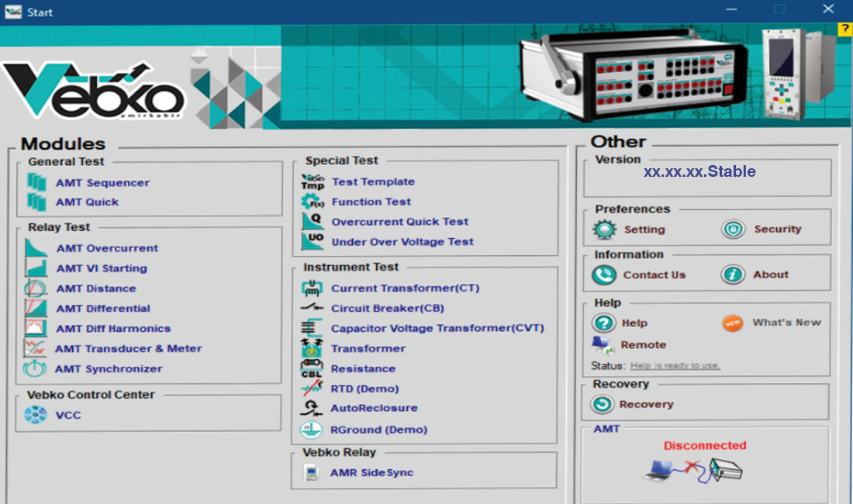The image size is (853, 504).
Task: Open the AMT Quick module icon
Action: click(36, 202)
